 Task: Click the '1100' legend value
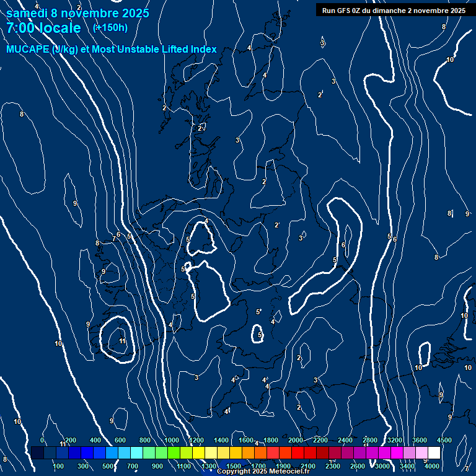tap(184, 466)
